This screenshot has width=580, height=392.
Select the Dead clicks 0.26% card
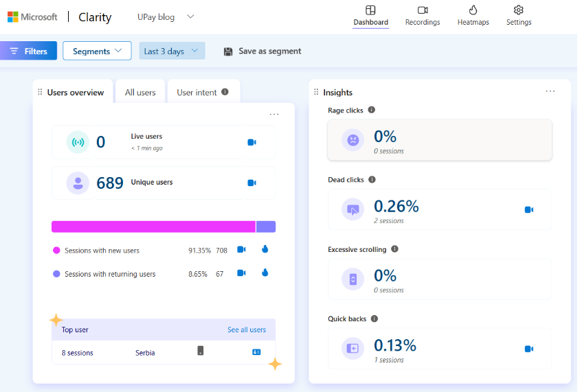(440, 209)
